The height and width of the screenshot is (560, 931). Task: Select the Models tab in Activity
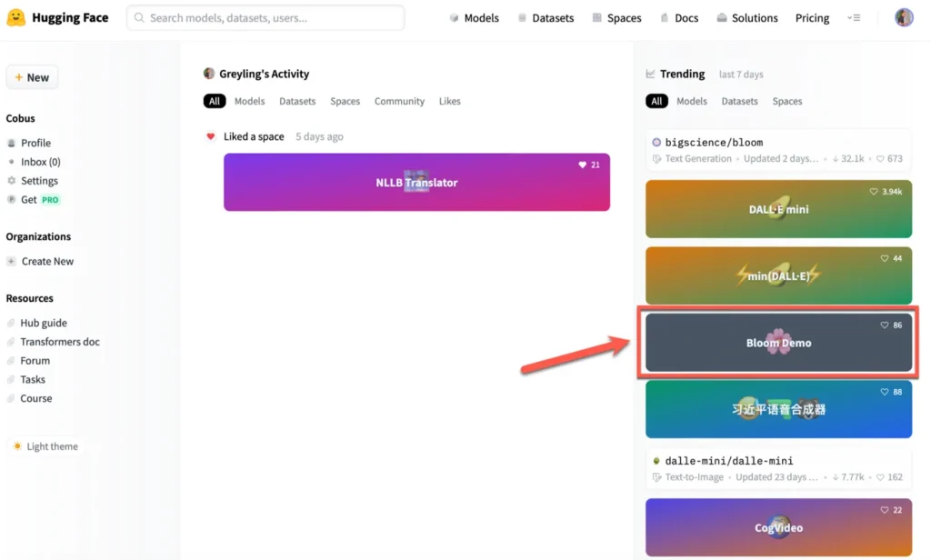coord(249,101)
